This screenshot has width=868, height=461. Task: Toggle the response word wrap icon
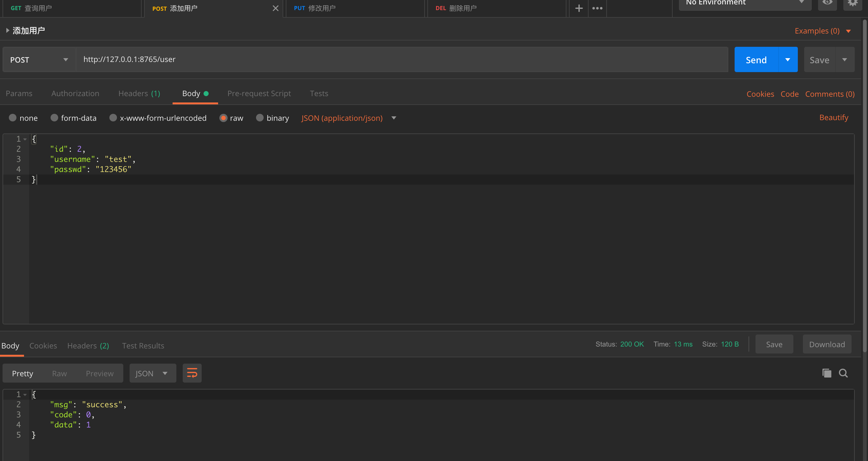point(192,373)
